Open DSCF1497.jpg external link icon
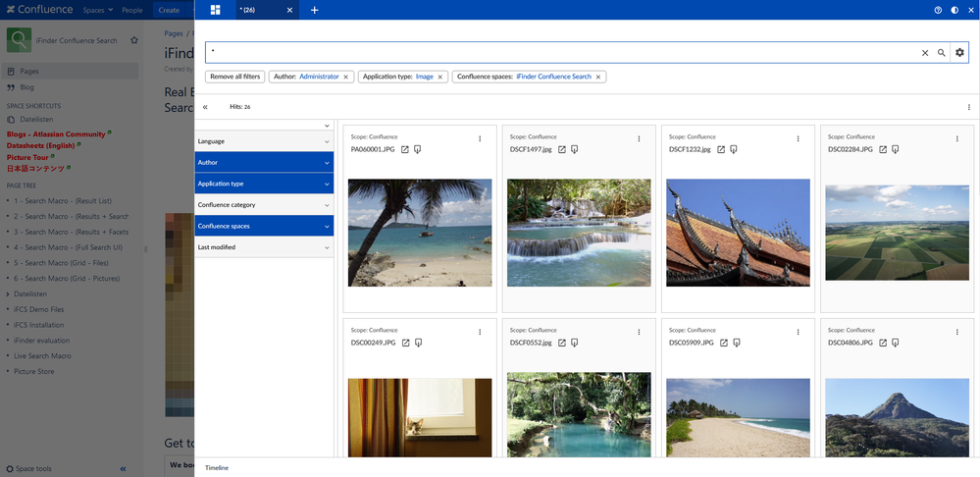This screenshot has height=477, width=980. click(x=562, y=149)
